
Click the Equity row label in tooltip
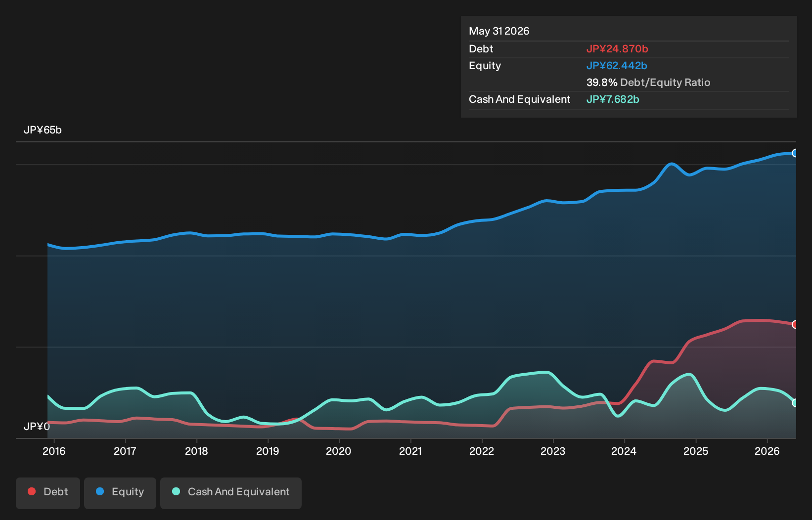click(485, 66)
